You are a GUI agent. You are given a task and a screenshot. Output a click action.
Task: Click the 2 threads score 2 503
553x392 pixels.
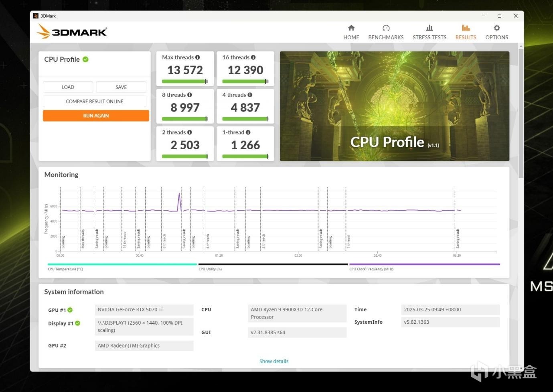coord(185,145)
